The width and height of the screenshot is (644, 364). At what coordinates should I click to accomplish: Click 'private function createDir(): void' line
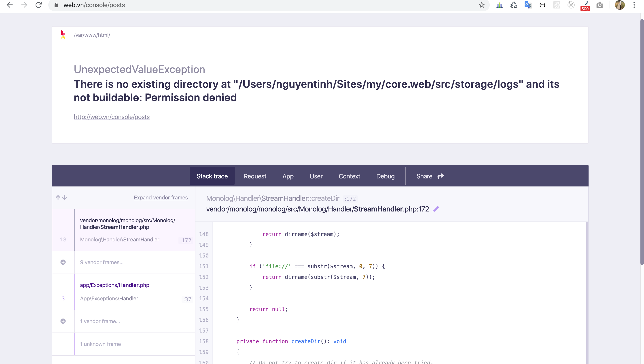291,341
